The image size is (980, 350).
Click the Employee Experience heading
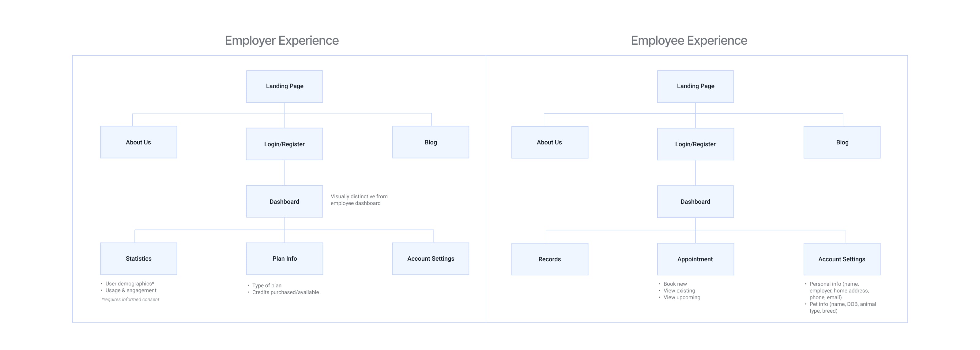point(688,40)
